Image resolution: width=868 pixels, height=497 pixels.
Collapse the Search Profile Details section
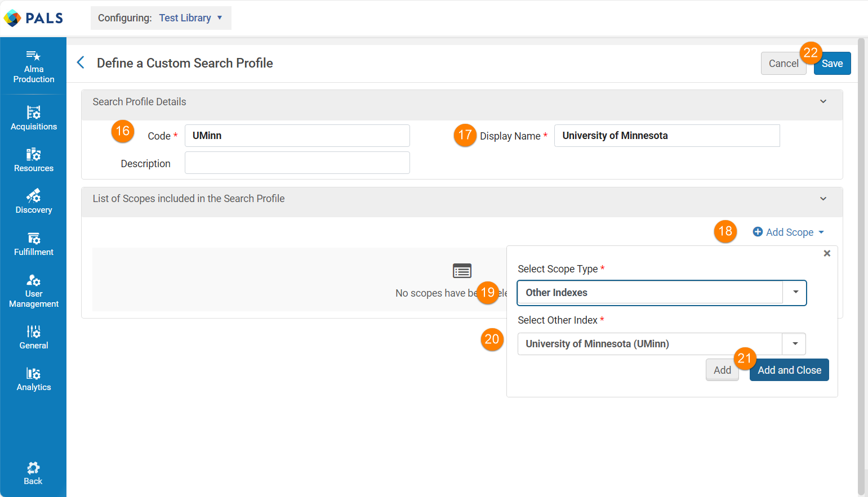[823, 102]
